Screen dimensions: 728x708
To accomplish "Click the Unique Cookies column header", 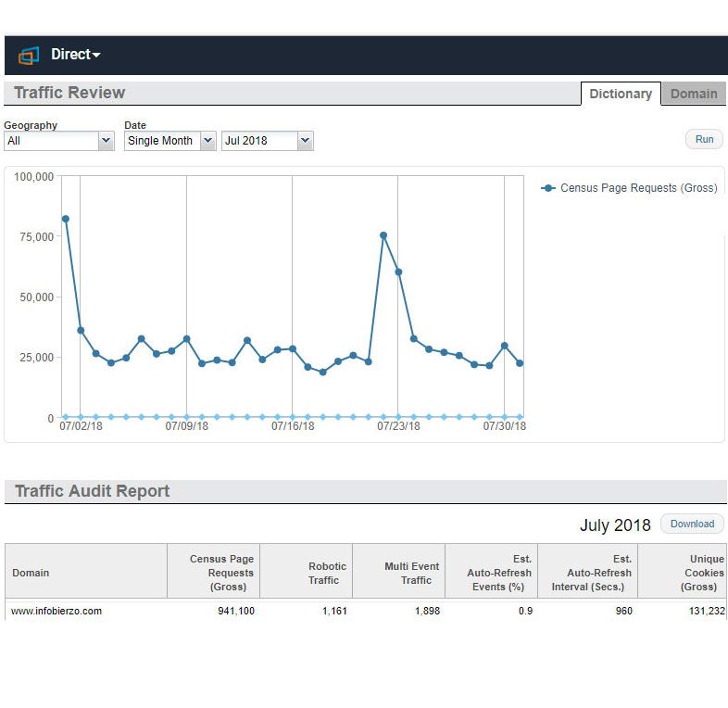I will point(702,573).
